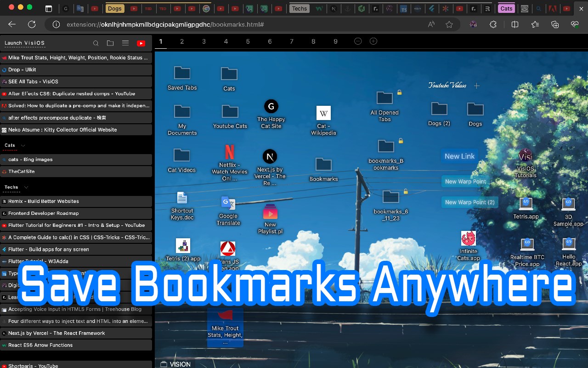The image size is (588, 368).
Task: Open the Cat - Wikipedia shortcut
Action: coord(323,121)
